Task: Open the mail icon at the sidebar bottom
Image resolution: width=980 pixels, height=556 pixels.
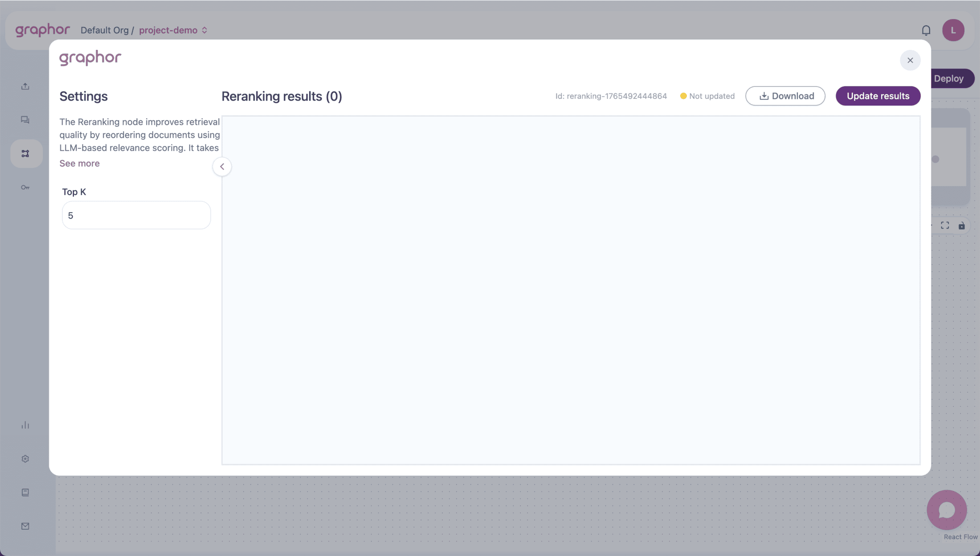Action: click(25, 526)
